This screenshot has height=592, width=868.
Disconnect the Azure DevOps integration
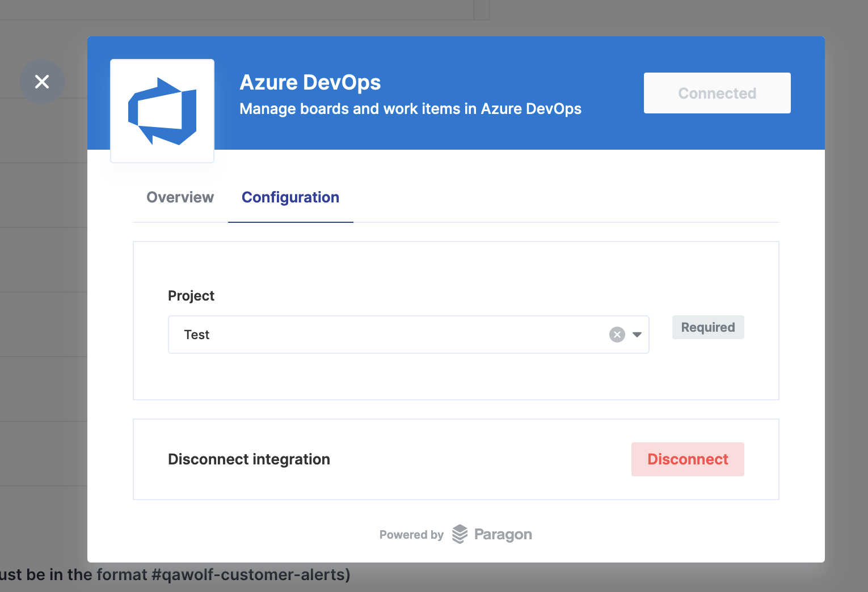pos(688,459)
